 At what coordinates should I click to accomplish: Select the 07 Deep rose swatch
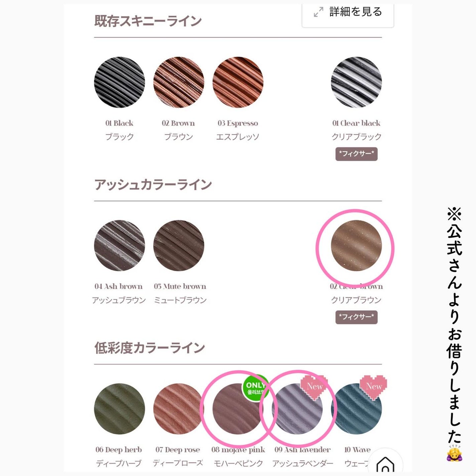coord(178,409)
